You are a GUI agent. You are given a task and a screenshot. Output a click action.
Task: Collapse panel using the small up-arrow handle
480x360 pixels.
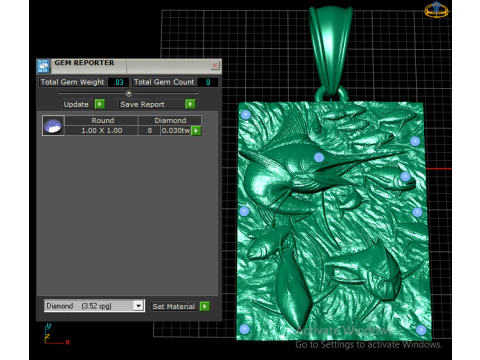coord(129,93)
